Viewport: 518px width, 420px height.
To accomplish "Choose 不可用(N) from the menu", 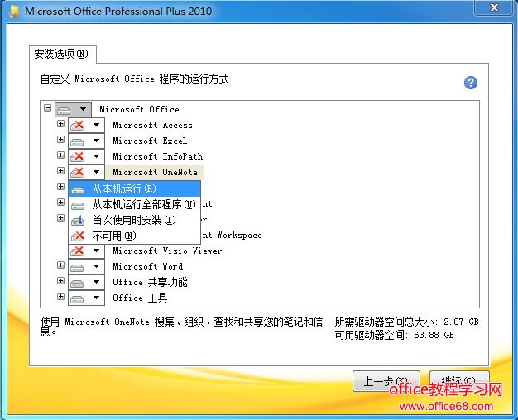I will tap(134, 236).
